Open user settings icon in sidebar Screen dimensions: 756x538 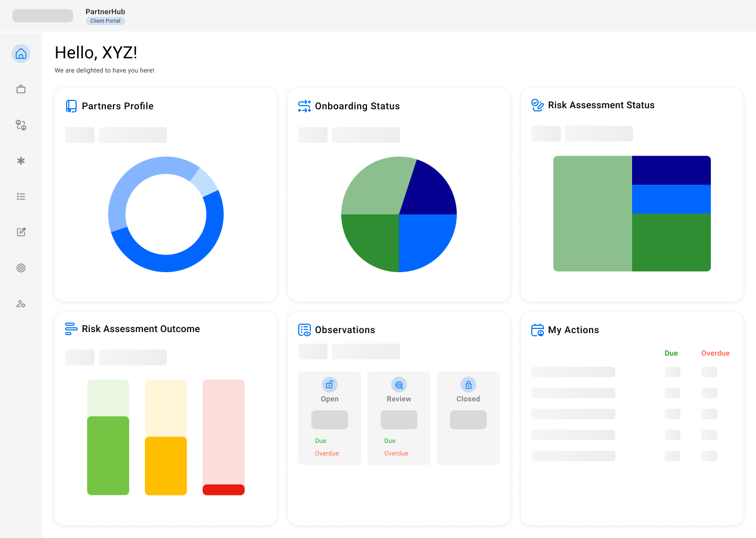pos(21,304)
